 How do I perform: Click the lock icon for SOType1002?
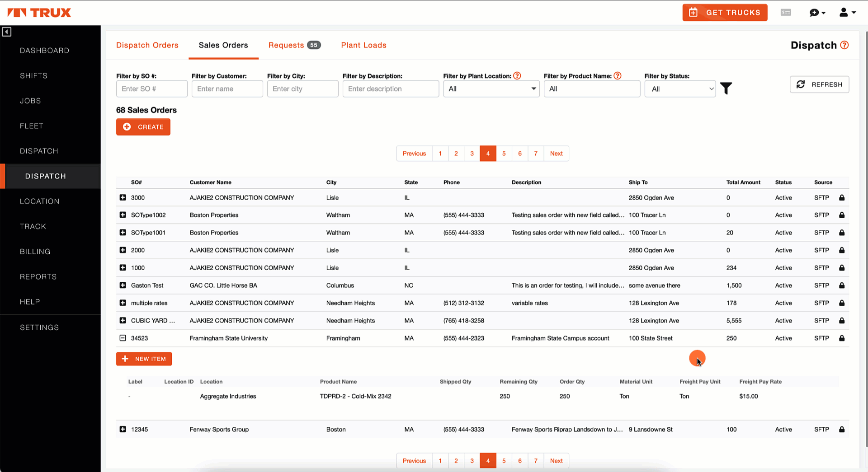(x=842, y=215)
